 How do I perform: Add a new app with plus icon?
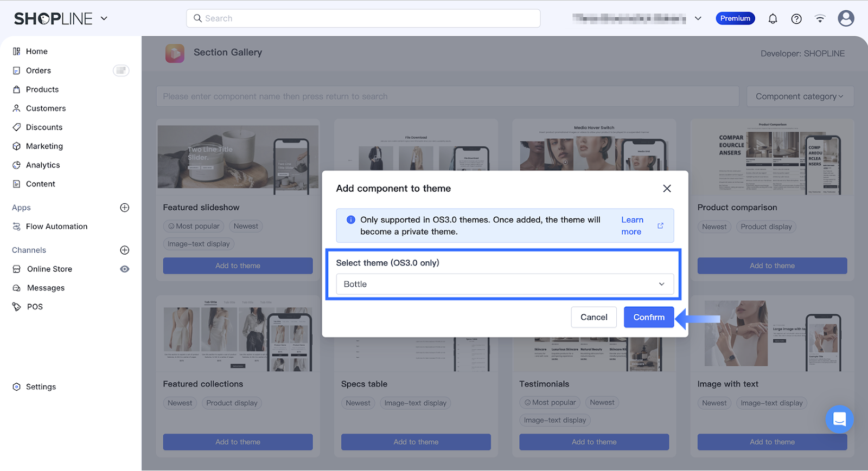tap(124, 208)
